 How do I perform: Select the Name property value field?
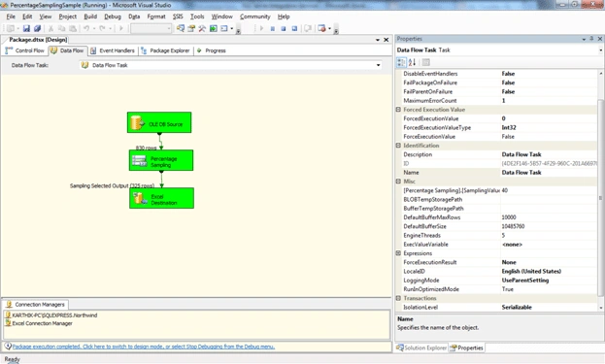click(549, 173)
